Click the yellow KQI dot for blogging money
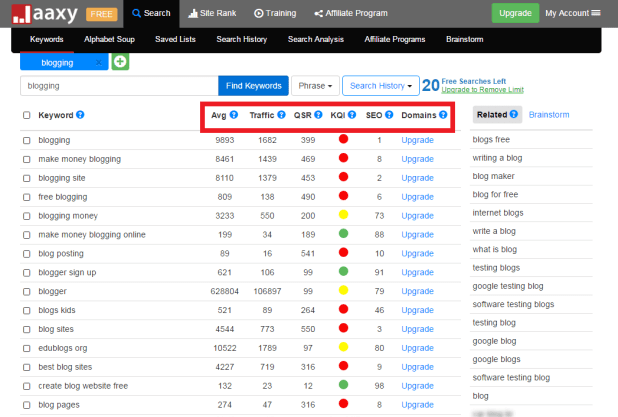The height and width of the screenshot is (417, 618). coord(343,214)
